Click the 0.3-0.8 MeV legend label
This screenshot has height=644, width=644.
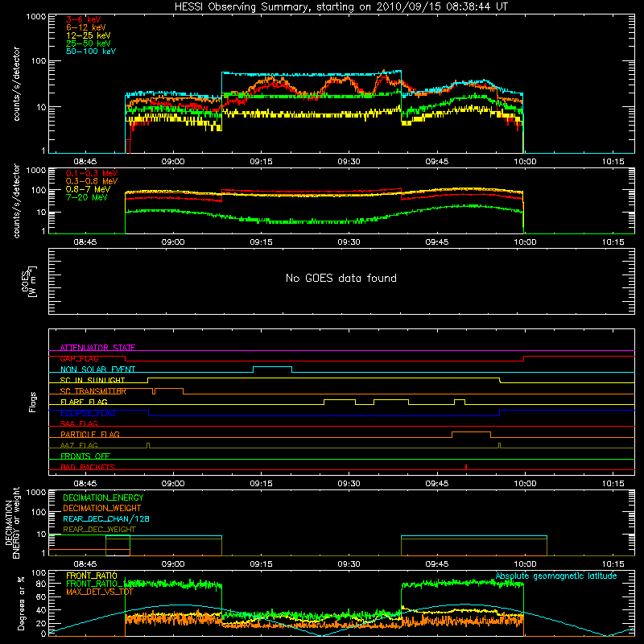coord(92,181)
